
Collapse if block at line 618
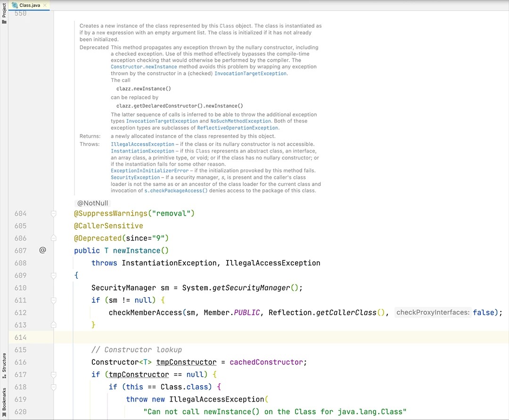[54, 387]
